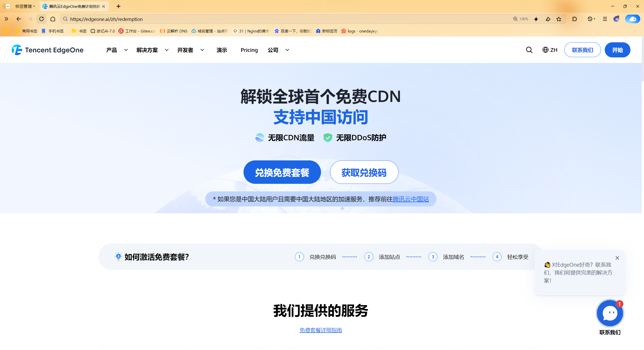644x350 pixels.
Task: Open the 书签 bookmark folder
Action: click(79, 31)
